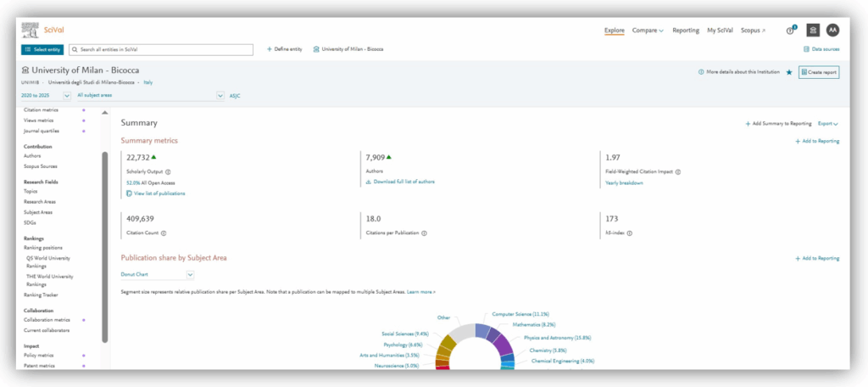The height and width of the screenshot is (387, 868).
Task: Open the Donut Chart type dropdown
Action: click(158, 274)
